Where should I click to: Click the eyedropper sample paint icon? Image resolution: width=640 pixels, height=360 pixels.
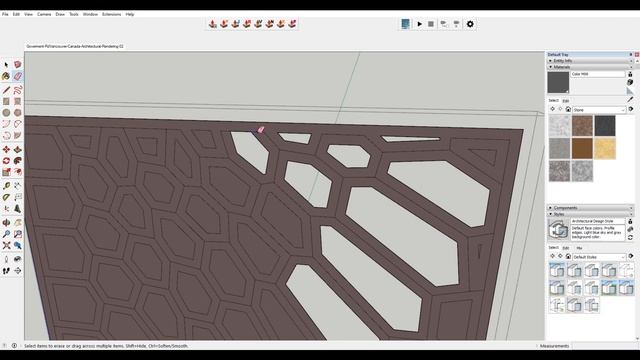[x=630, y=99]
